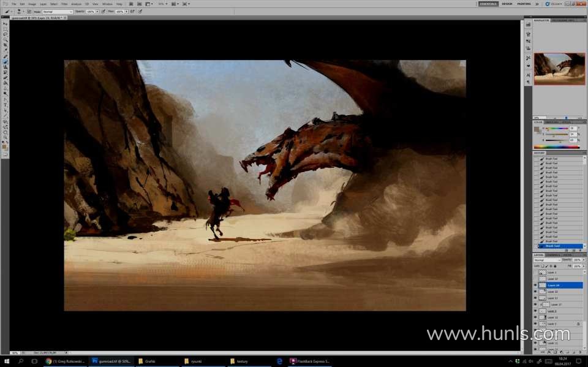
Task: Click the Essentials workspace button
Action: click(x=488, y=4)
